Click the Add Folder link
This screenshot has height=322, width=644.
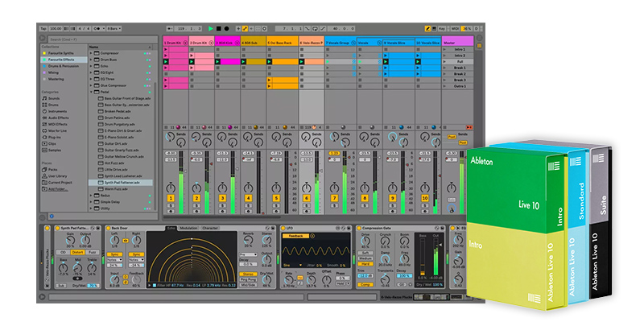58,189
